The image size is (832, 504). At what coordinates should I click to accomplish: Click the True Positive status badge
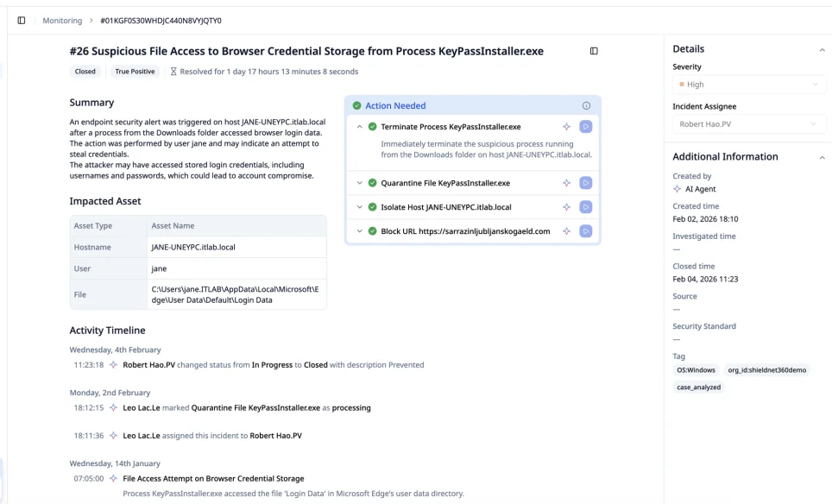pyautogui.click(x=135, y=72)
